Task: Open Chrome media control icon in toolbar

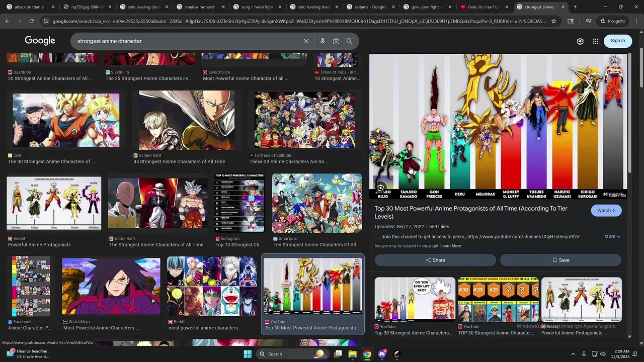Action: point(588,21)
